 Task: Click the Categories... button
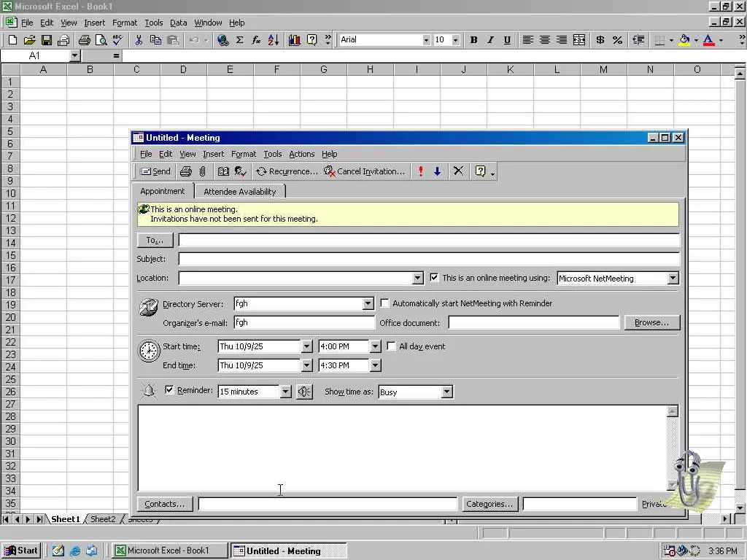(489, 504)
